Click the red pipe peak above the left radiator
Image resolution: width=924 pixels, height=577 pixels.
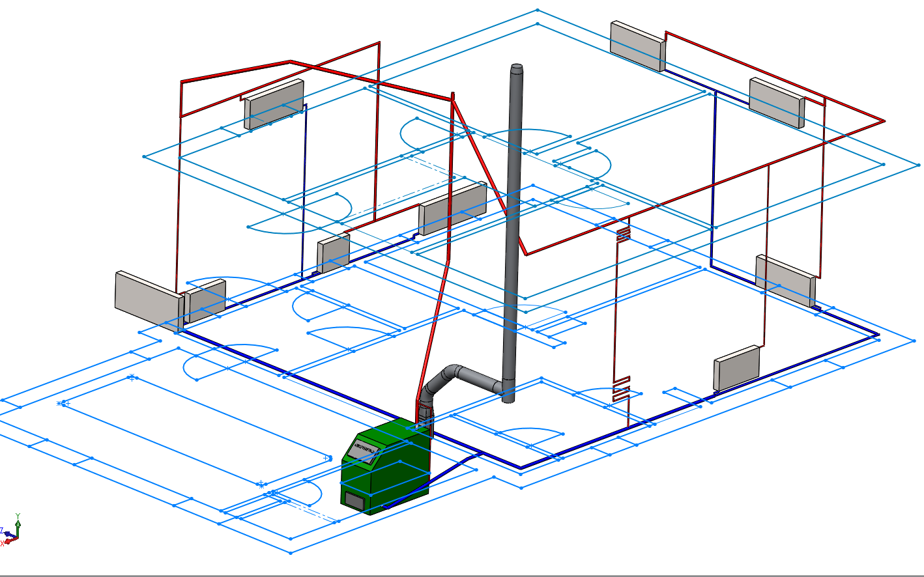click(x=290, y=63)
